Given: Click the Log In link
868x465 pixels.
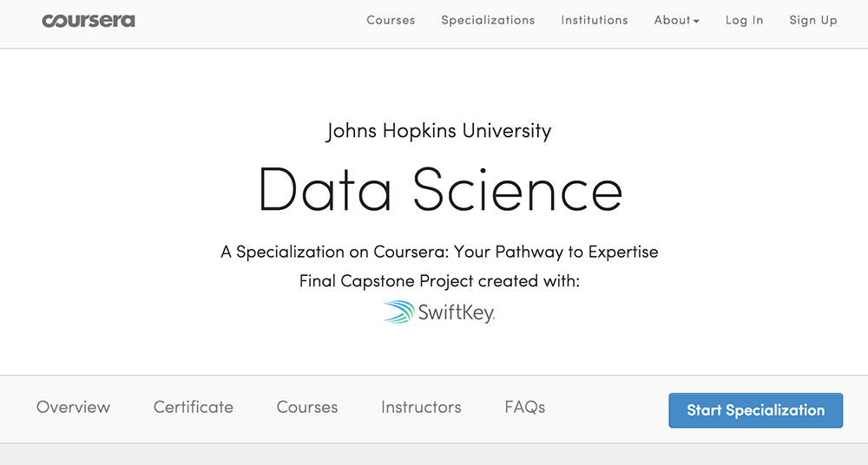Looking at the screenshot, I should point(744,20).
